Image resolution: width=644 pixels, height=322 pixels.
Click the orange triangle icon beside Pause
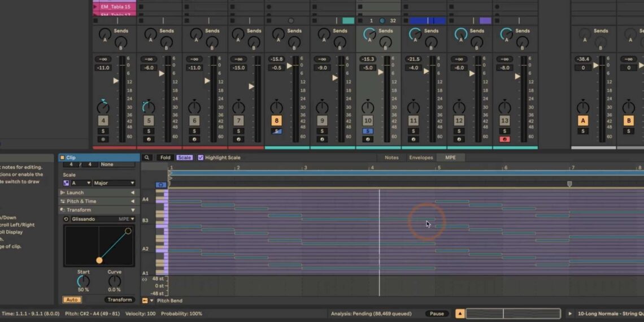[x=460, y=314]
